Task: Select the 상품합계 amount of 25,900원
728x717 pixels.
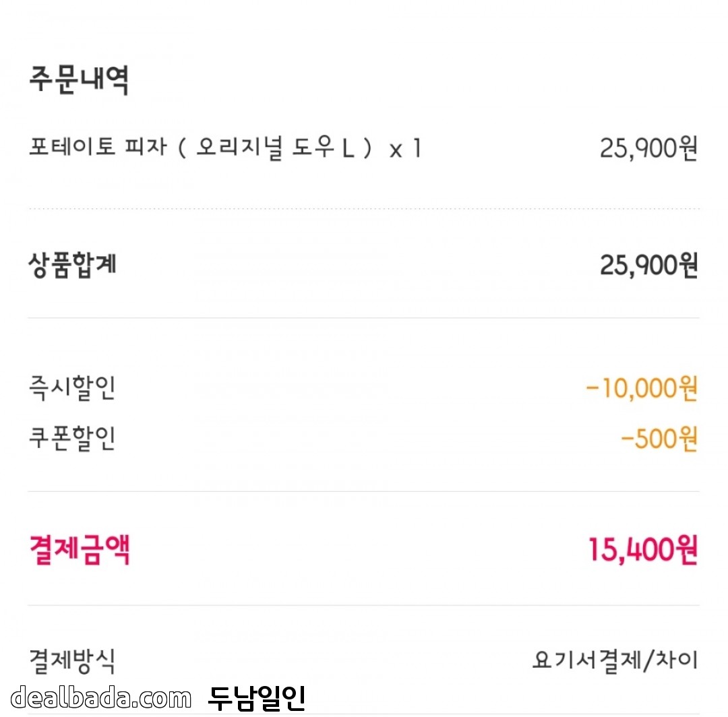Action: pos(648,266)
